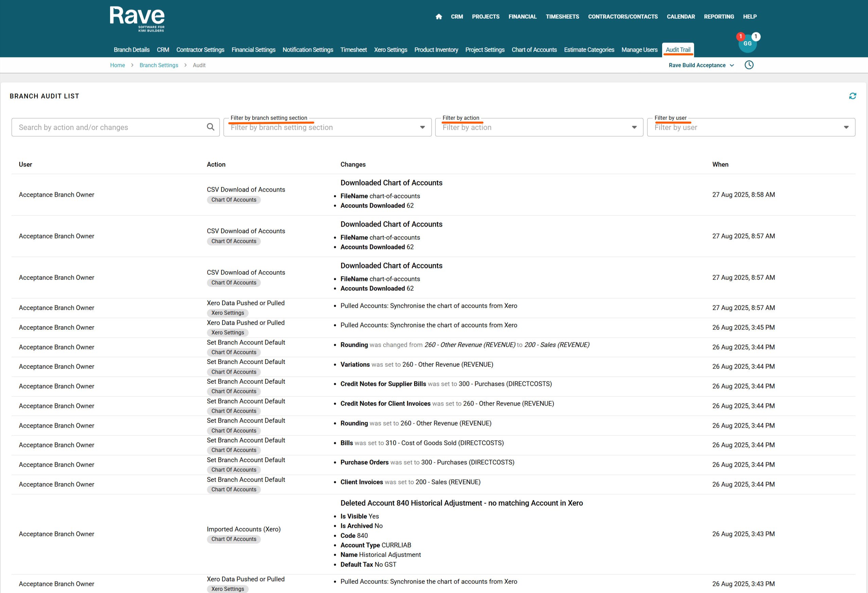Image resolution: width=868 pixels, height=593 pixels.
Task: Switch to the CRM settings tab
Action: coord(163,50)
